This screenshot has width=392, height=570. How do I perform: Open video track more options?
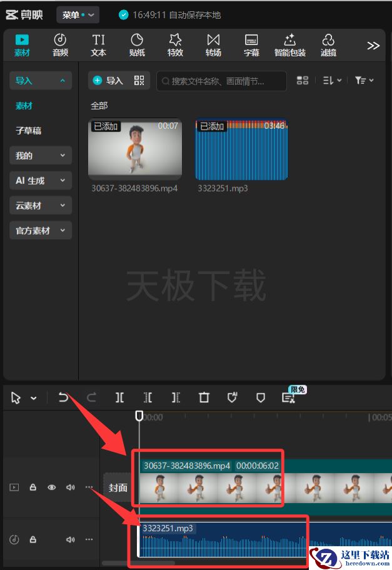(x=89, y=487)
